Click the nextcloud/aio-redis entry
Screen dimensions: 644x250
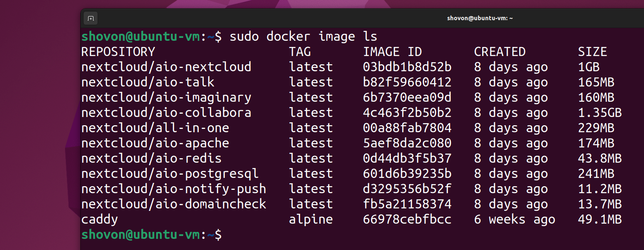(152, 158)
